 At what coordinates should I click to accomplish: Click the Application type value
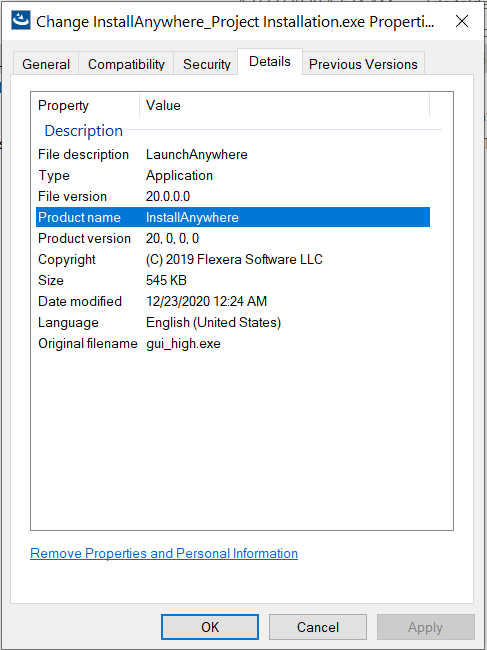[179, 175]
